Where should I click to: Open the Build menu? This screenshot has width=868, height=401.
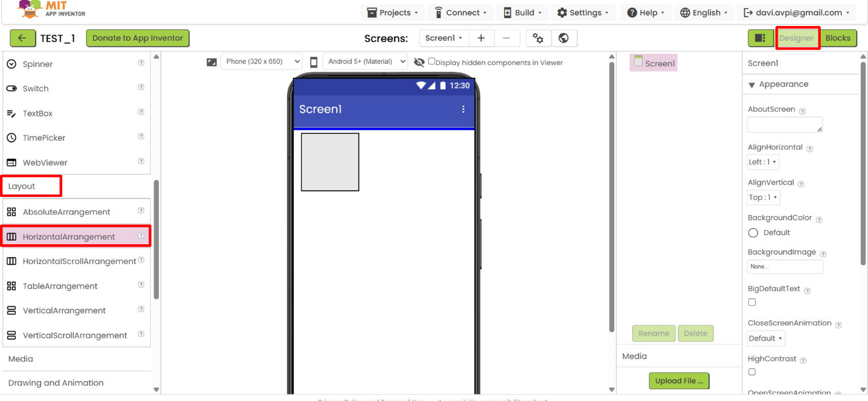click(x=522, y=12)
